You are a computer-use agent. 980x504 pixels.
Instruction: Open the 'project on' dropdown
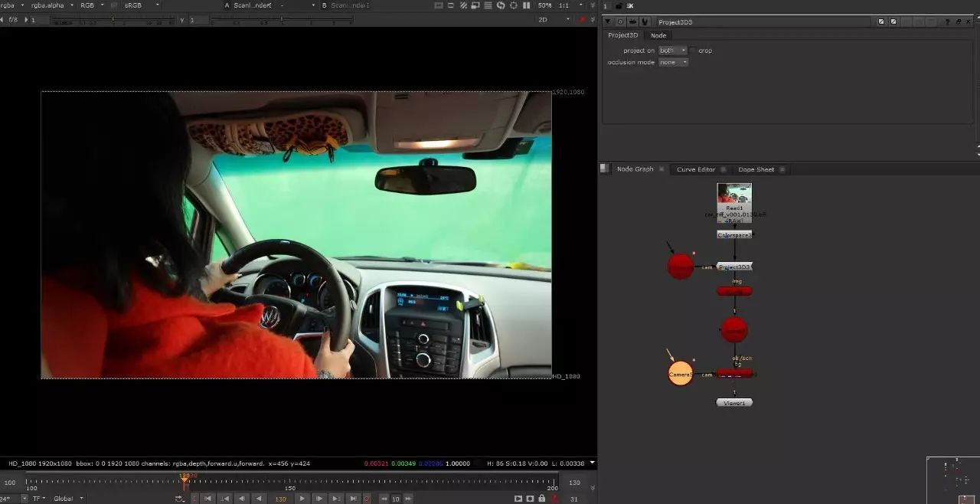(672, 51)
